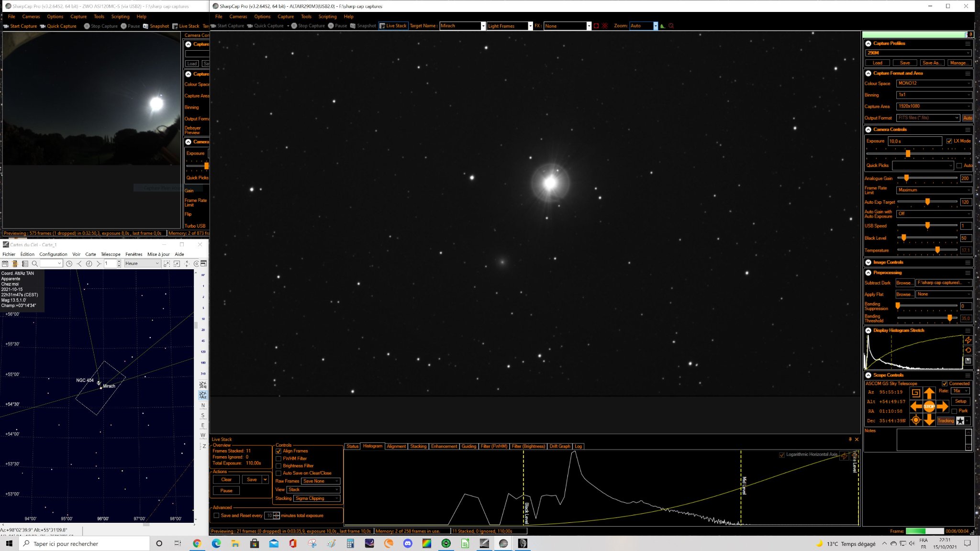Screen dimensions: 980x551
Task: Click the zoom-out icon in Cartes du Ciel toolbar
Action: coord(177,264)
